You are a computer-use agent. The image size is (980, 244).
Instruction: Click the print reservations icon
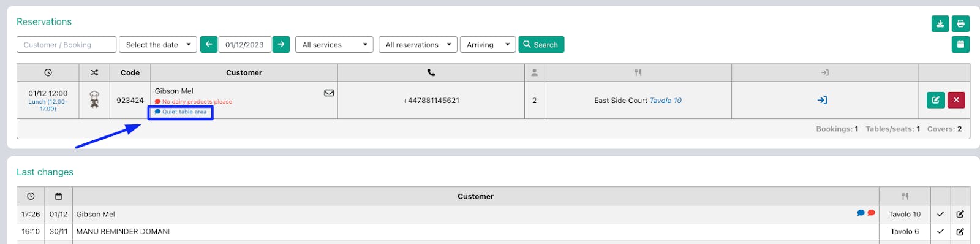click(x=960, y=24)
